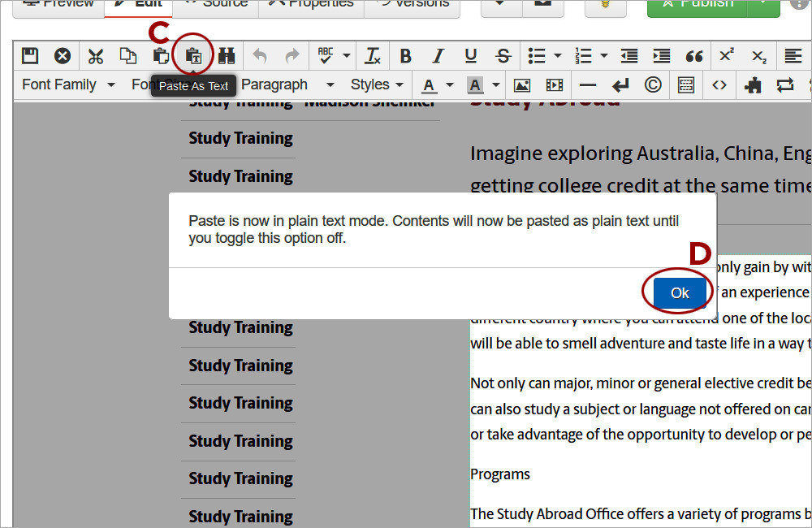Insert the copyright special character
The width and height of the screenshot is (812, 528).
tap(653, 84)
